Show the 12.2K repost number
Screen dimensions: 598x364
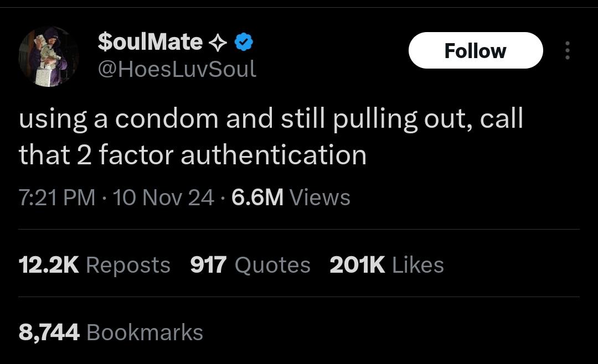[x=49, y=265]
